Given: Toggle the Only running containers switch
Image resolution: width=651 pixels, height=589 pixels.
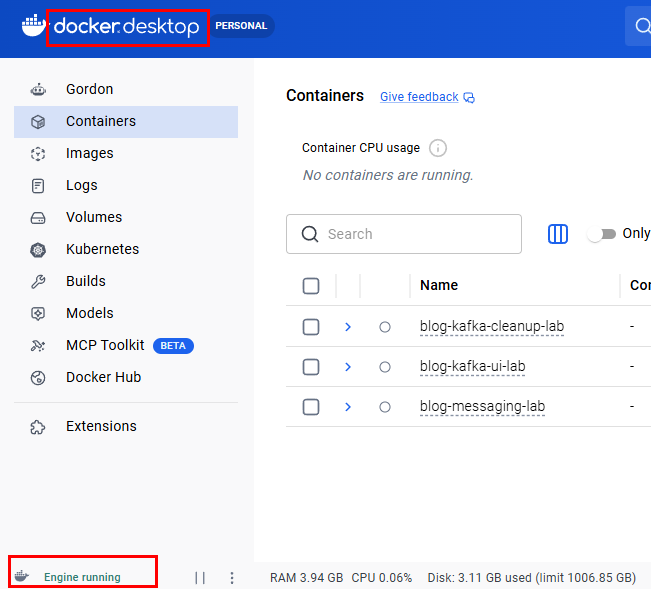Looking at the screenshot, I should click(601, 234).
